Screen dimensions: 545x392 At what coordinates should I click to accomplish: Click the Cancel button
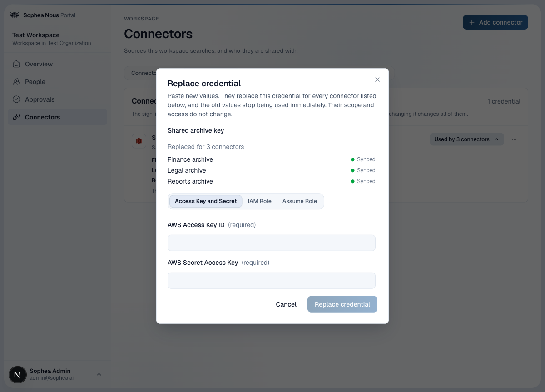286,304
